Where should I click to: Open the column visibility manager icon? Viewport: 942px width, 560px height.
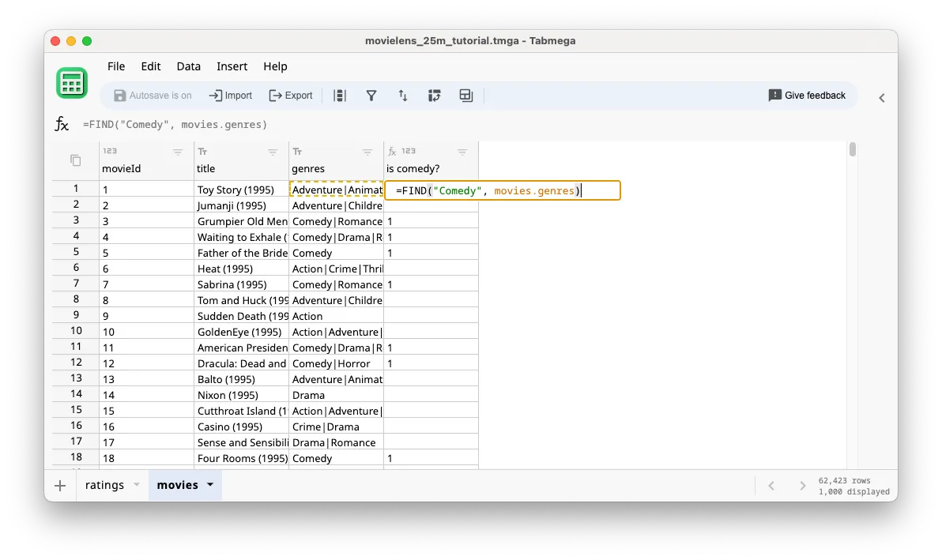coord(340,95)
